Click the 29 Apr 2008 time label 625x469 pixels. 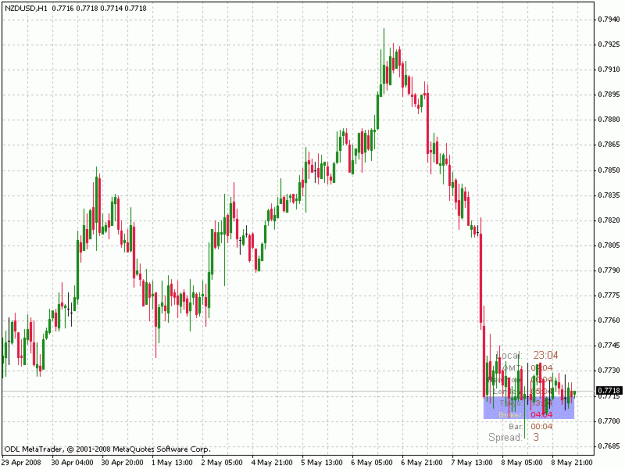coord(21,463)
